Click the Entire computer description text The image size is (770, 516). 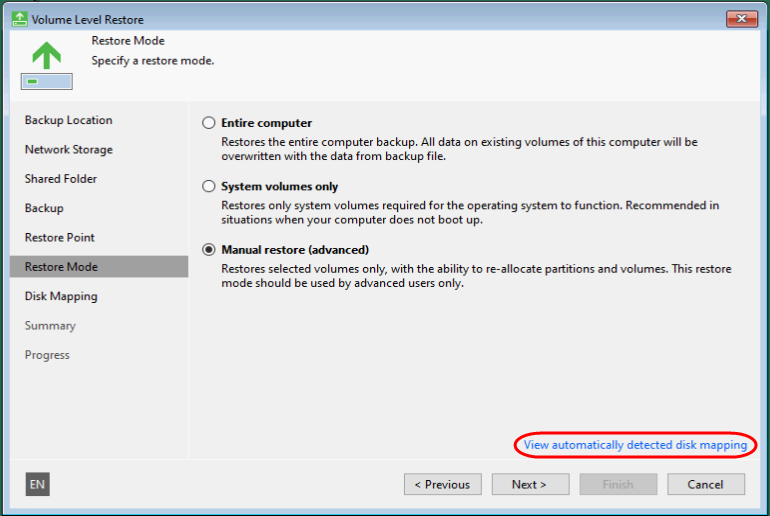point(459,149)
